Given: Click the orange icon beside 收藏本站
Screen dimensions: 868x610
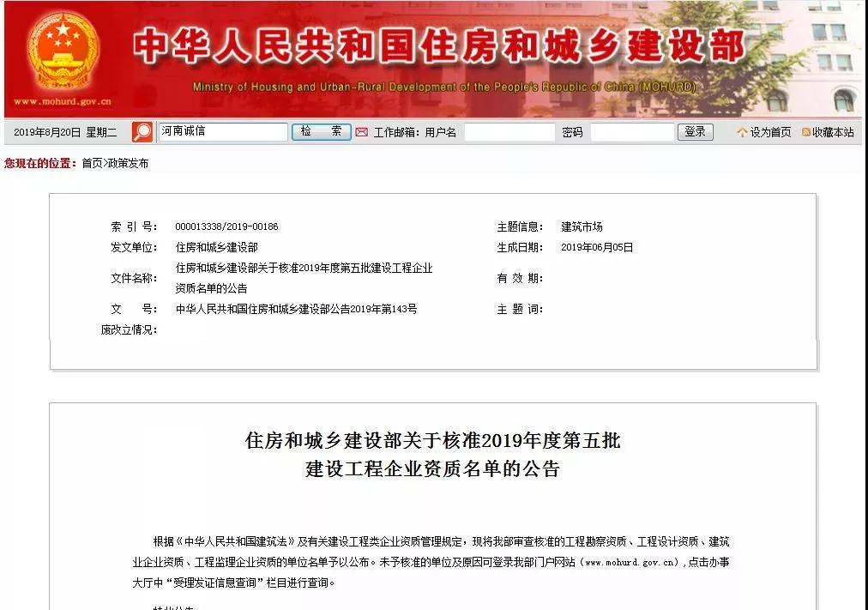Looking at the screenshot, I should click(806, 132).
